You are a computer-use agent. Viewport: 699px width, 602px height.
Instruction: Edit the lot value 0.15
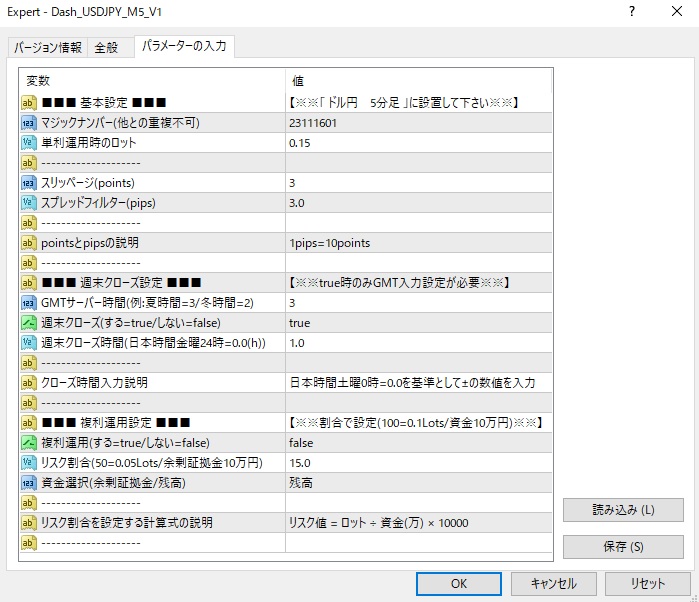(419, 143)
